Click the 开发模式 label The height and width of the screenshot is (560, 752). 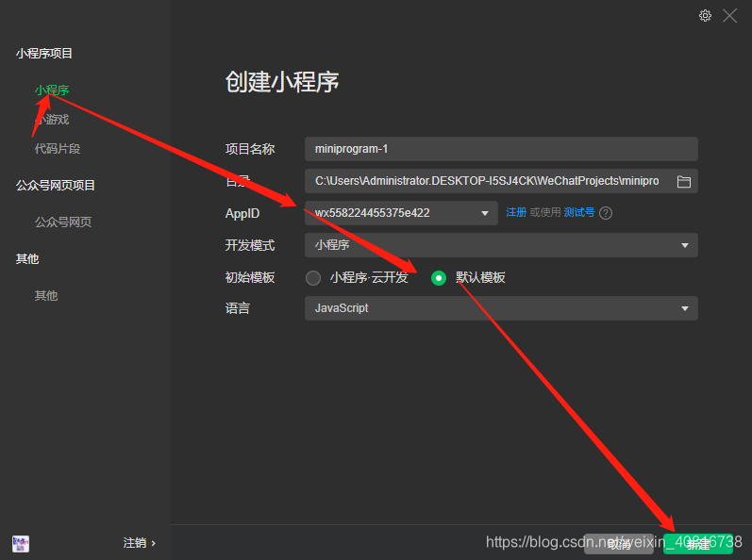(x=250, y=245)
